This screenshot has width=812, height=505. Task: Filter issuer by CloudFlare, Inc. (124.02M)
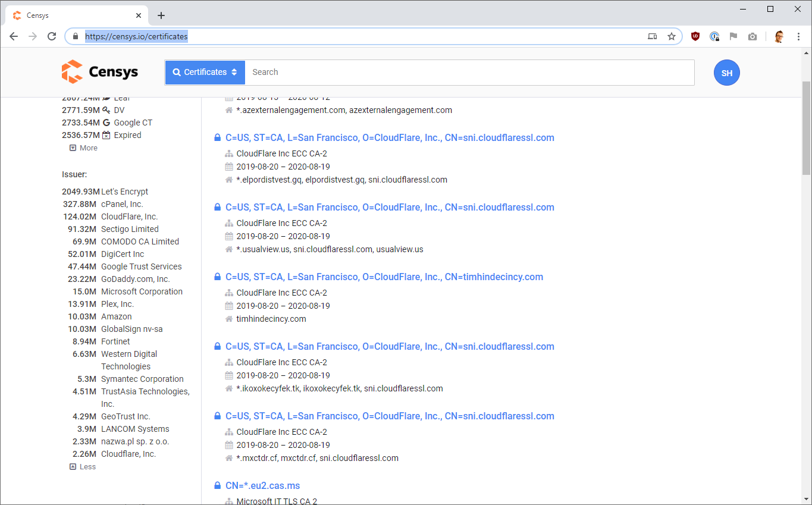(129, 217)
